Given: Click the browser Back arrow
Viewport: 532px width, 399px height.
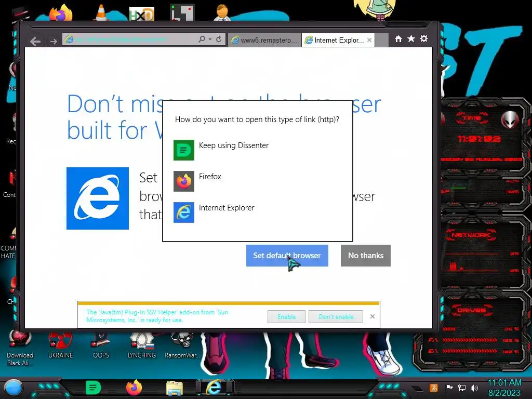Looking at the screenshot, I should coord(35,41).
